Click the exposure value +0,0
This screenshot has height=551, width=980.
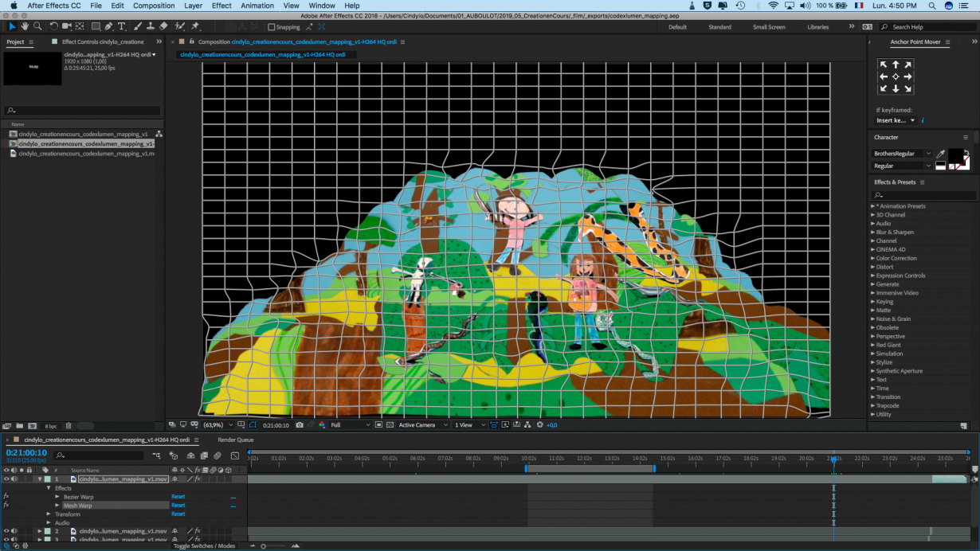point(551,425)
